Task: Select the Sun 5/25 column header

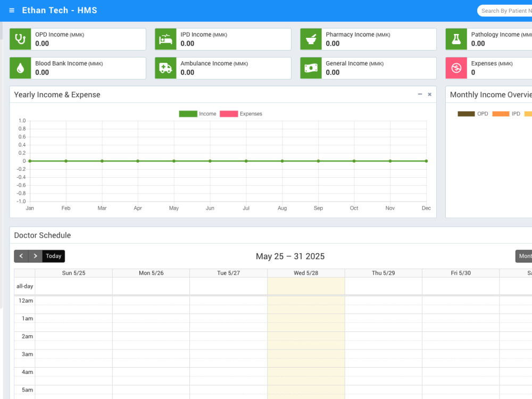Action: (73, 273)
